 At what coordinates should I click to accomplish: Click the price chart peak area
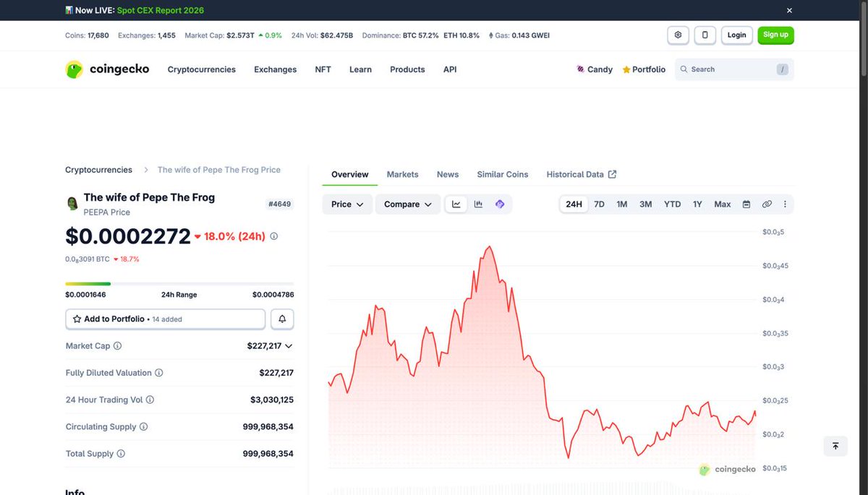490,248
